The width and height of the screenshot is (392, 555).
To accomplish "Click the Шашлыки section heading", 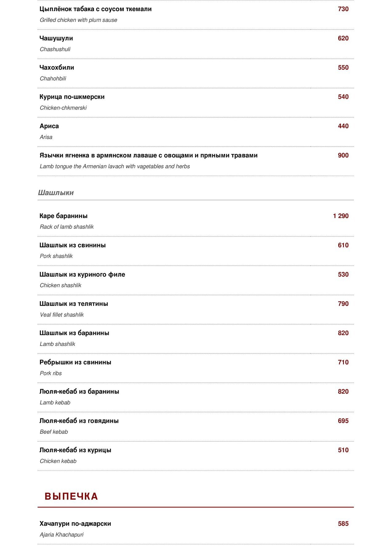I will click(56, 193).
